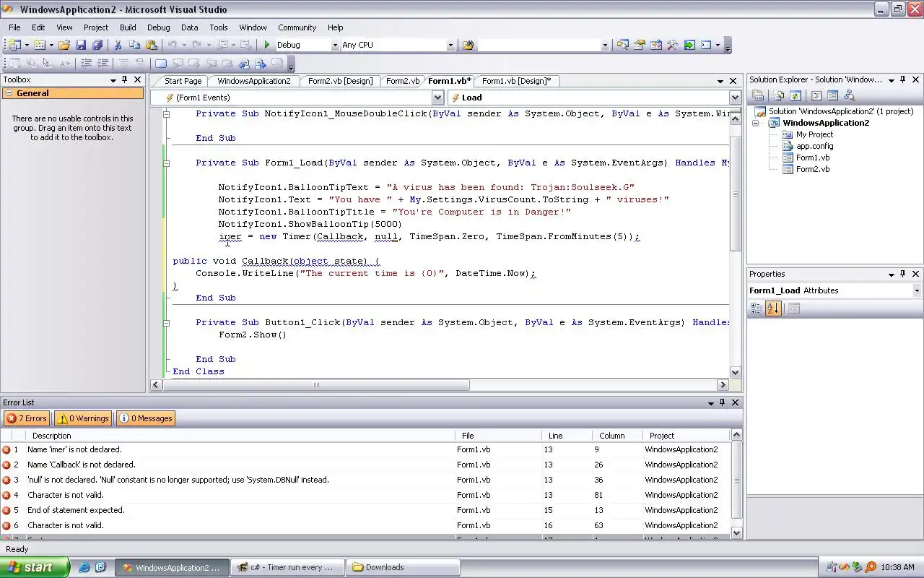The width and height of the screenshot is (924, 578).
Task: Toggle the 0 Messages filter
Action: tap(146, 418)
